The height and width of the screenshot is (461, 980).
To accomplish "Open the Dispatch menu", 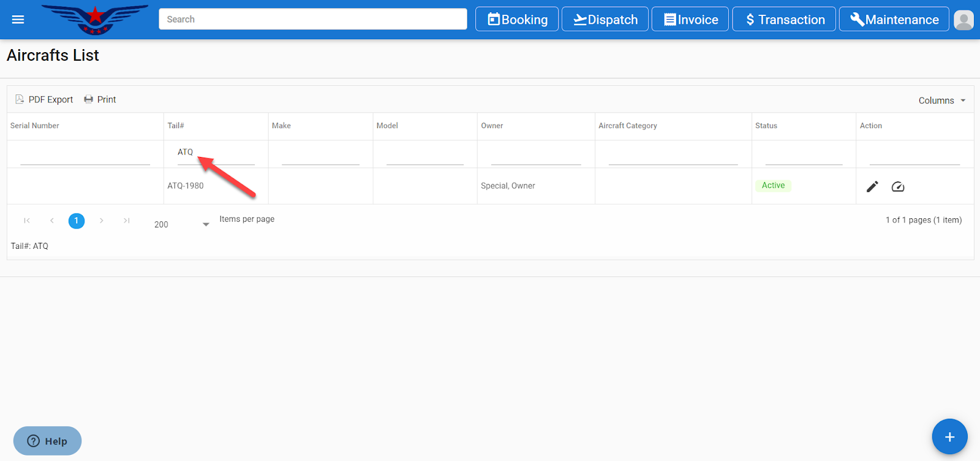I will click(x=605, y=20).
